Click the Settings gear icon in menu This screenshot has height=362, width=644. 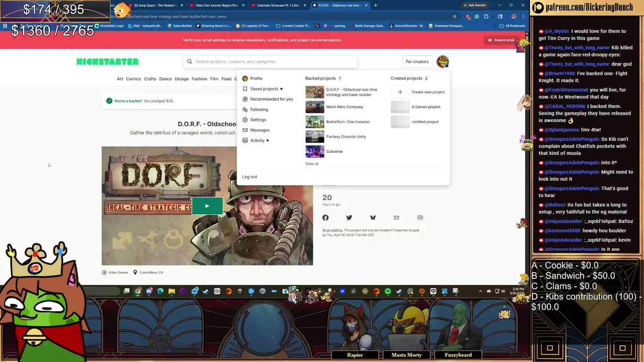pyautogui.click(x=245, y=120)
